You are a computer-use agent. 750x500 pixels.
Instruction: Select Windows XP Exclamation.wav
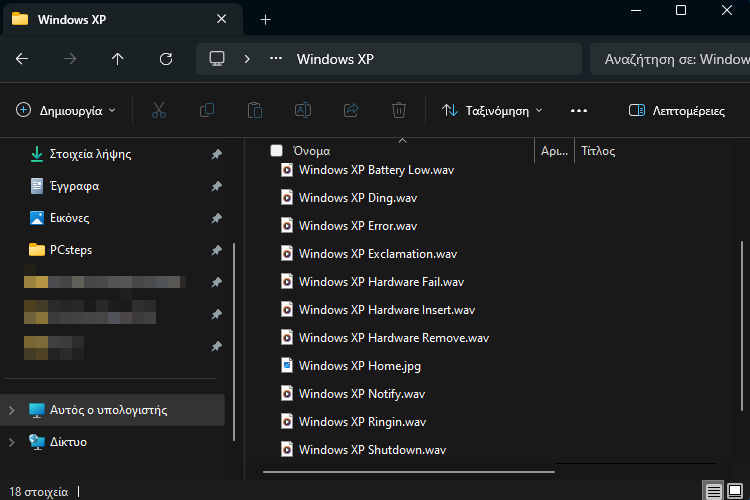(x=378, y=254)
